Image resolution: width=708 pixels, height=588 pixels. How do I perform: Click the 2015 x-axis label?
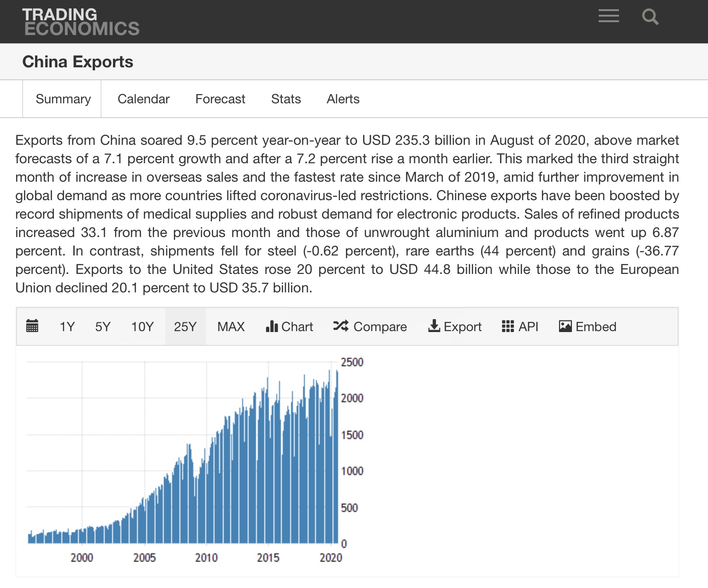(268, 558)
